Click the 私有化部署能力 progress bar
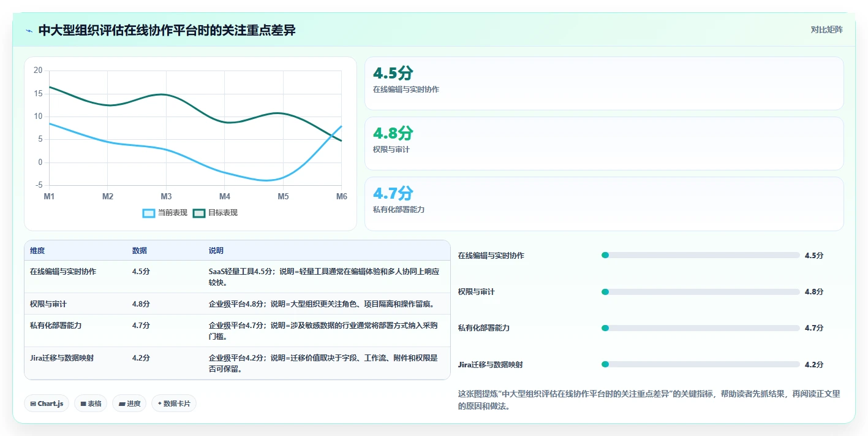 [701, 328]
